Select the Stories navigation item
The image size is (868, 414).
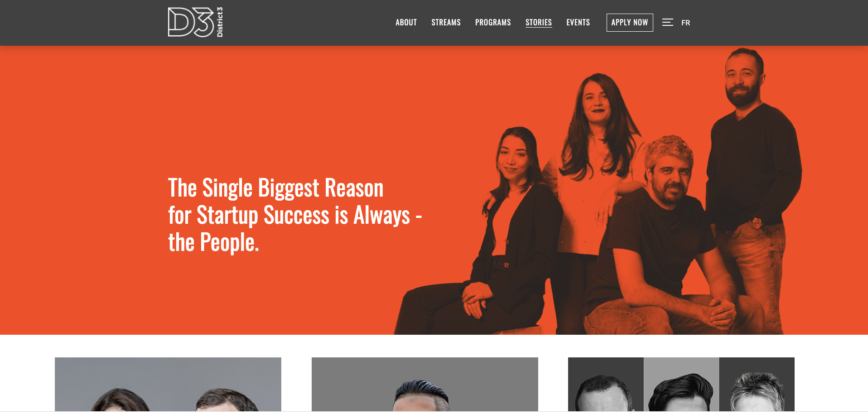click(539, 22)
